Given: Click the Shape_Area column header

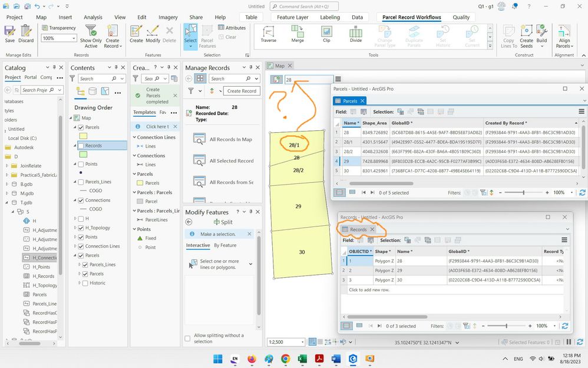Looking at the screenshot, I should 374,123.
